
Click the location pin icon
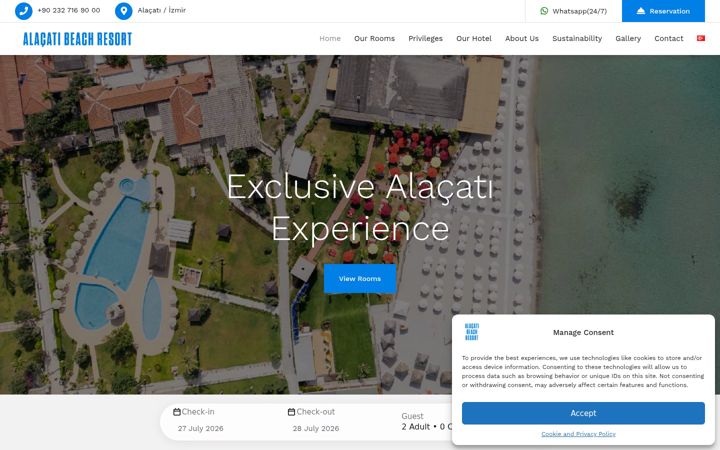click(124, 11)
